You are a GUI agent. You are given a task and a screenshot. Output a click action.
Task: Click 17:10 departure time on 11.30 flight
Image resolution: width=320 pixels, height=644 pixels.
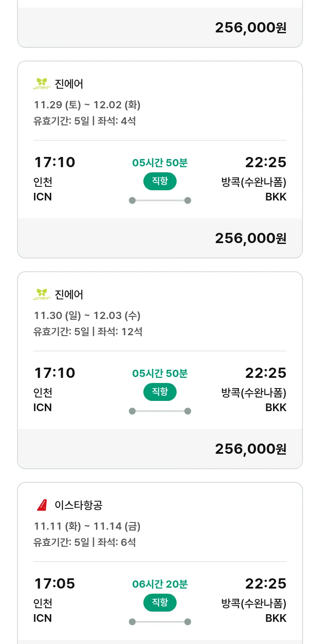54,373
